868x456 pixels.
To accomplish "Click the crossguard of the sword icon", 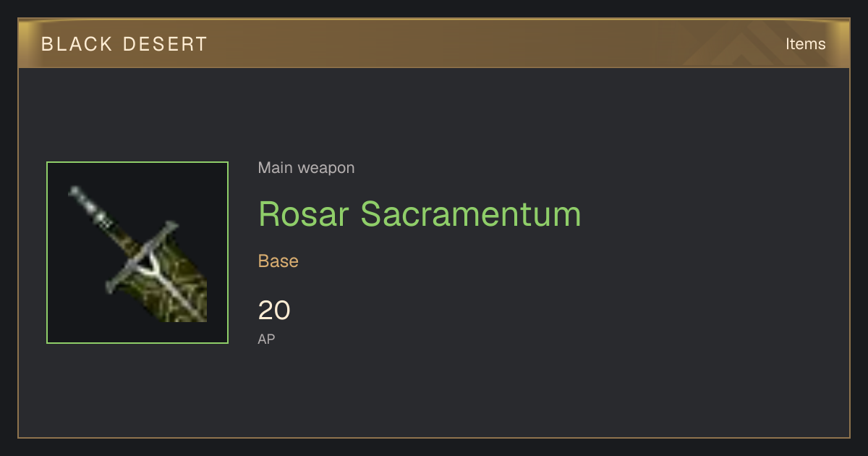I will [x=142, y=257].
